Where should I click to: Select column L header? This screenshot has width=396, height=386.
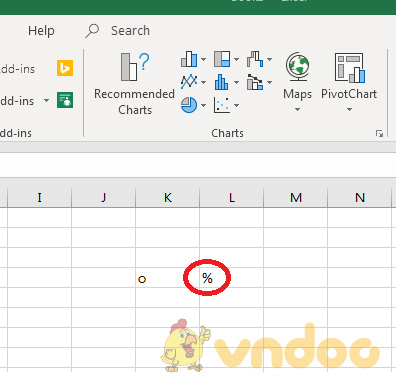231,198
